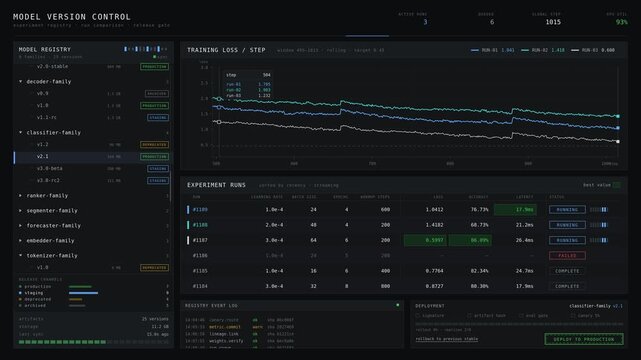Click RUN-02 end-point marker on the loss chart
Viewport: 641px width, 360px height.
pyautogui.click(x=618, y=116)
